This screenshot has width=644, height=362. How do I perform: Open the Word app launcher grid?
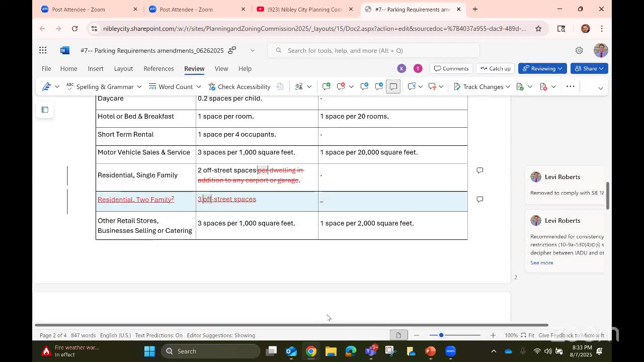43,50
